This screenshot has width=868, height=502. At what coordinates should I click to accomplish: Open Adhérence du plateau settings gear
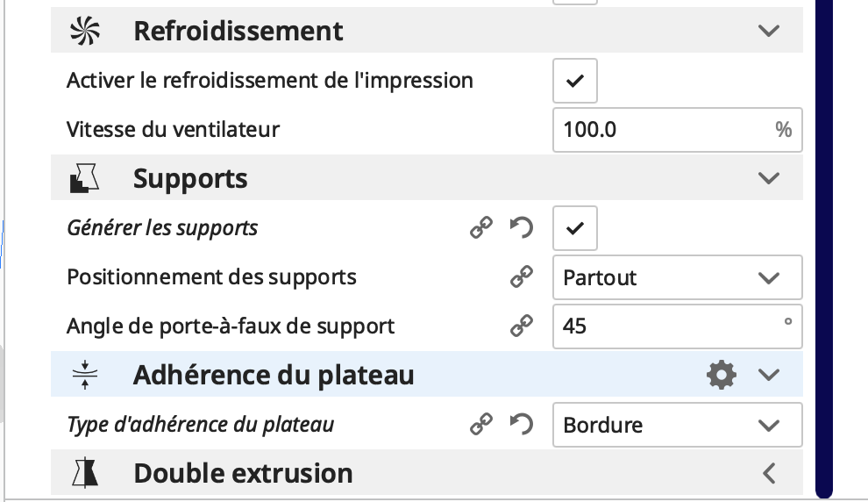(x=721, y=376)
